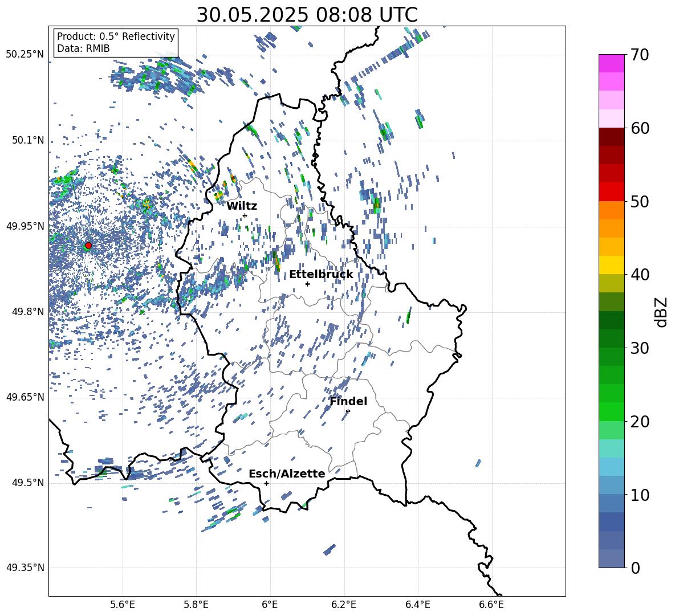Click the 50 colorbar tick label
This screenshot has height=616, width=675.
pos(640,202)
